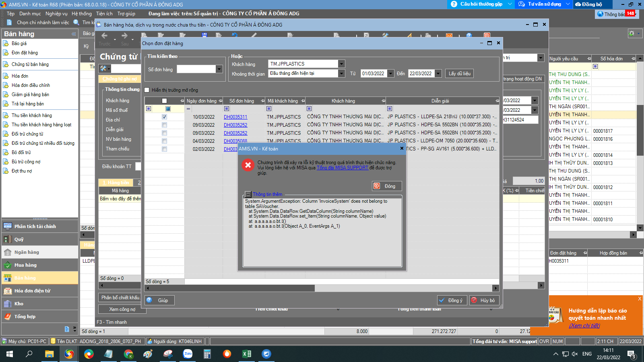Click the Đồng ý button

tap(452, 300)
